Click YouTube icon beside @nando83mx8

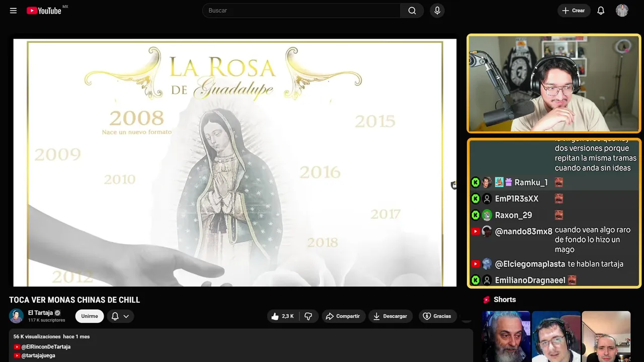[475, 231]
